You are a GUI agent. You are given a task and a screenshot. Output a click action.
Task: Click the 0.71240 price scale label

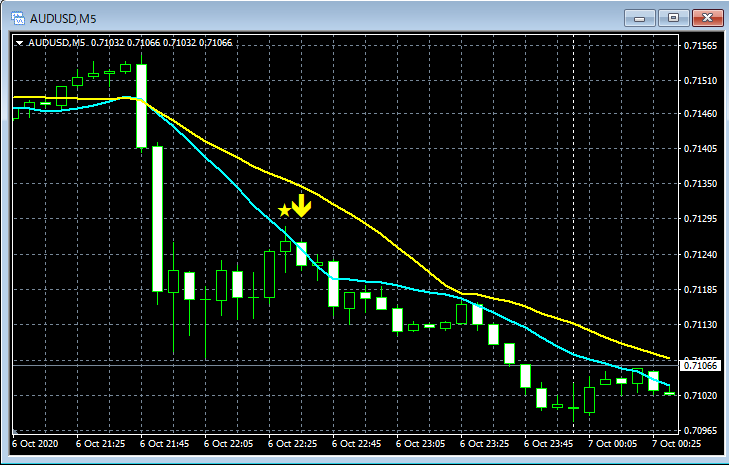[701, 255]
